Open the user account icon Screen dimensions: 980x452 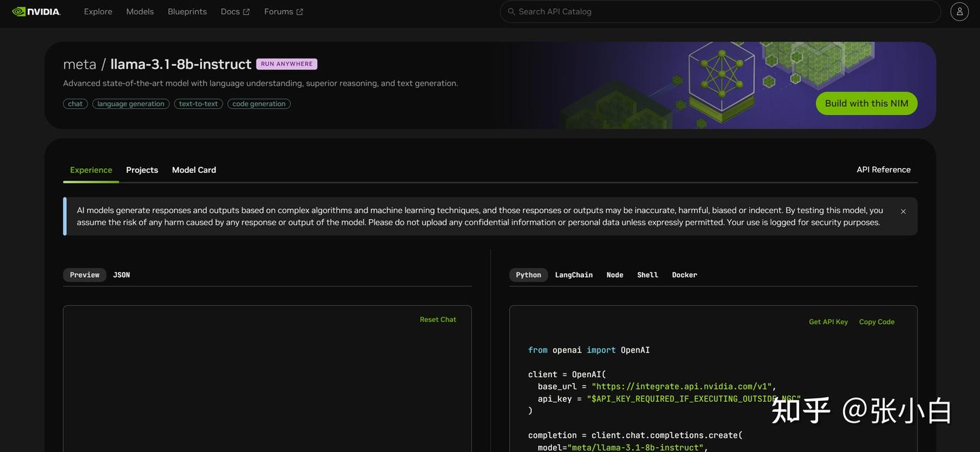[x=960, y=12]
